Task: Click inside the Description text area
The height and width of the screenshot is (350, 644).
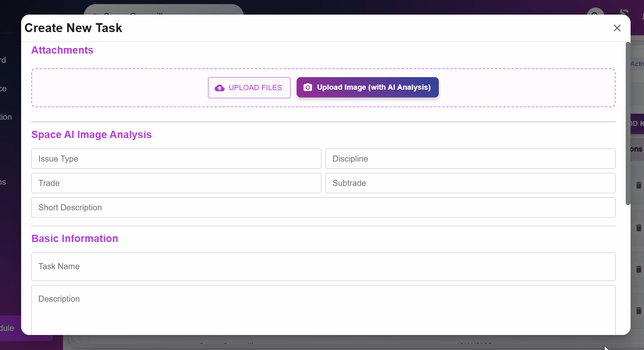Action: 323,311
